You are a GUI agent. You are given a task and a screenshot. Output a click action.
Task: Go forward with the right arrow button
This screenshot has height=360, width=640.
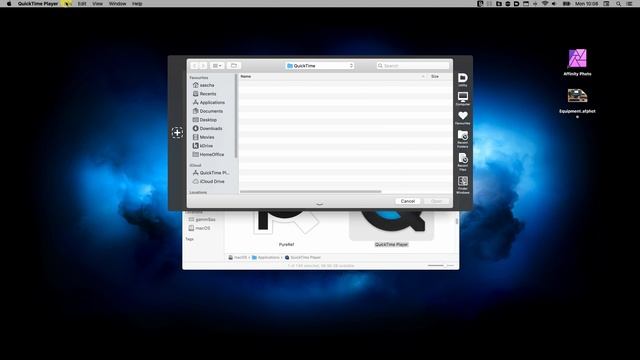[203, 66]
